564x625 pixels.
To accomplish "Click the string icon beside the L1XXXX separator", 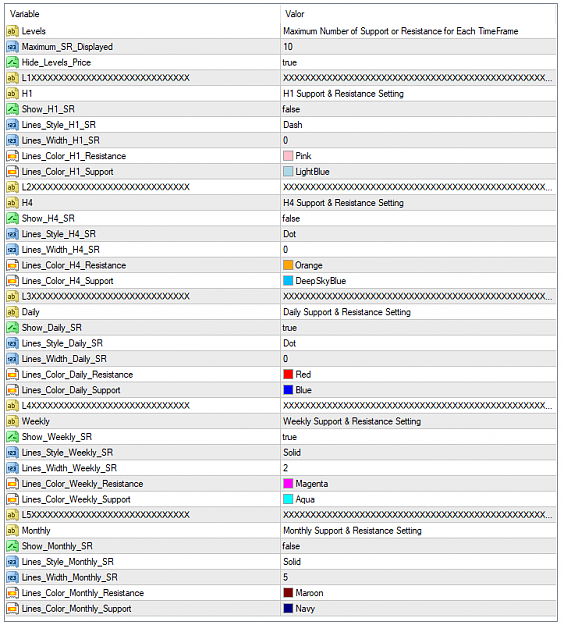I will click(x=12, y=78).
